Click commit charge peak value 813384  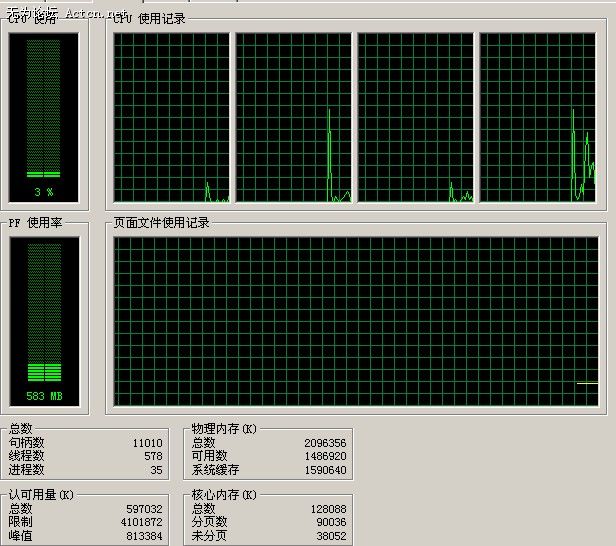click(x=144, y=536)
